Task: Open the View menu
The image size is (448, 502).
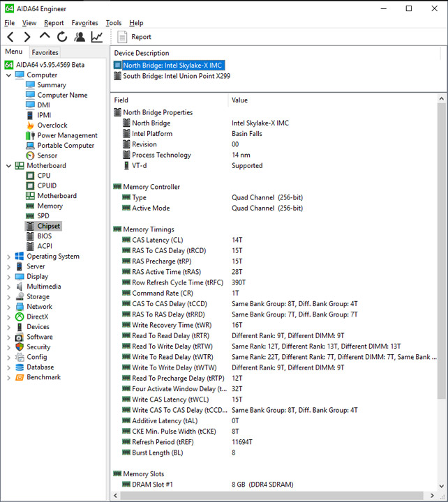Action: [29, 23]
